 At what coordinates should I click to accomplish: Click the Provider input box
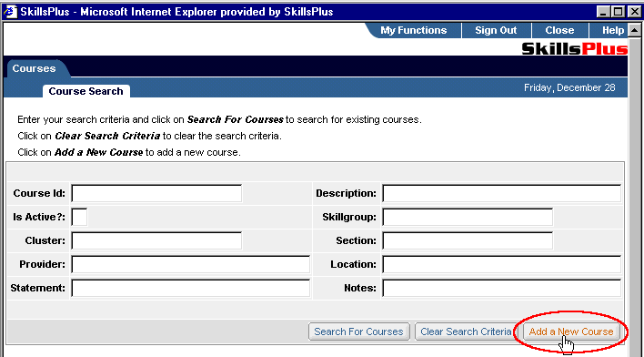pyautogui.click(x=191, y=264)
